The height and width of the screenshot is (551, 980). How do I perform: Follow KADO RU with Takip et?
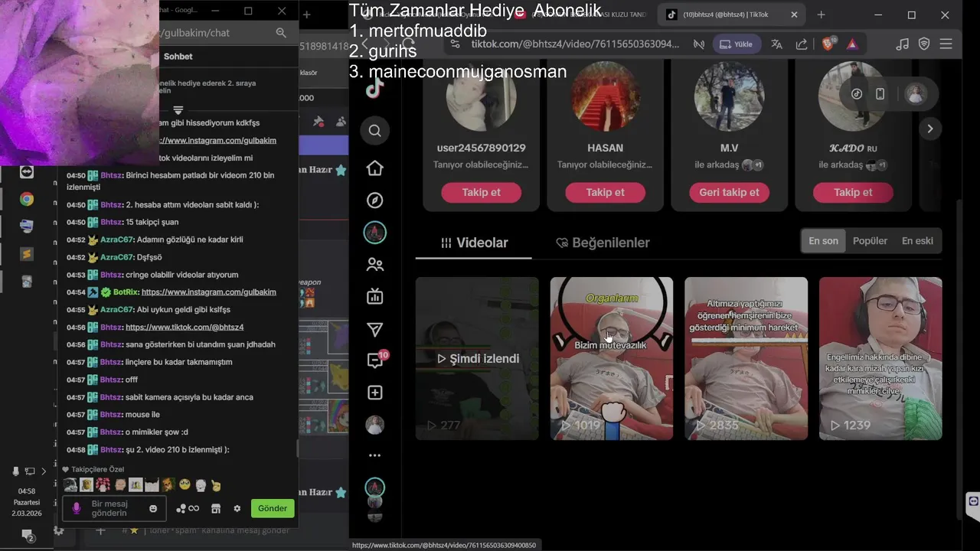coord(853,192)
